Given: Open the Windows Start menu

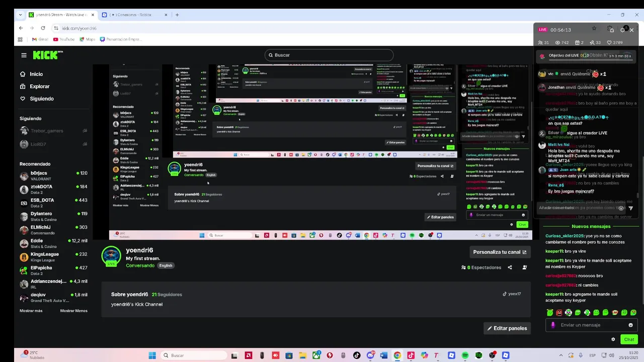Looking at the screenshot, I should [x=152, y=355].
